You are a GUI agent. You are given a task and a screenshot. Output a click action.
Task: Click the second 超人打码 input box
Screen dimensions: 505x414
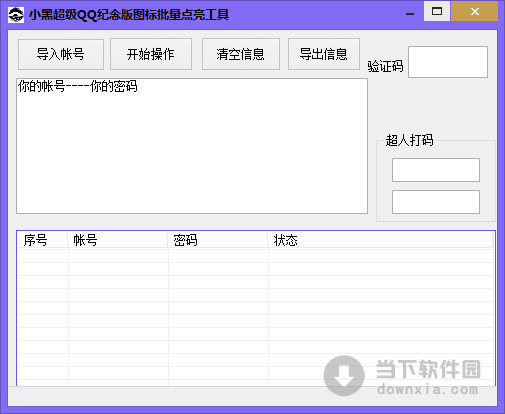(x=436, y=202)
